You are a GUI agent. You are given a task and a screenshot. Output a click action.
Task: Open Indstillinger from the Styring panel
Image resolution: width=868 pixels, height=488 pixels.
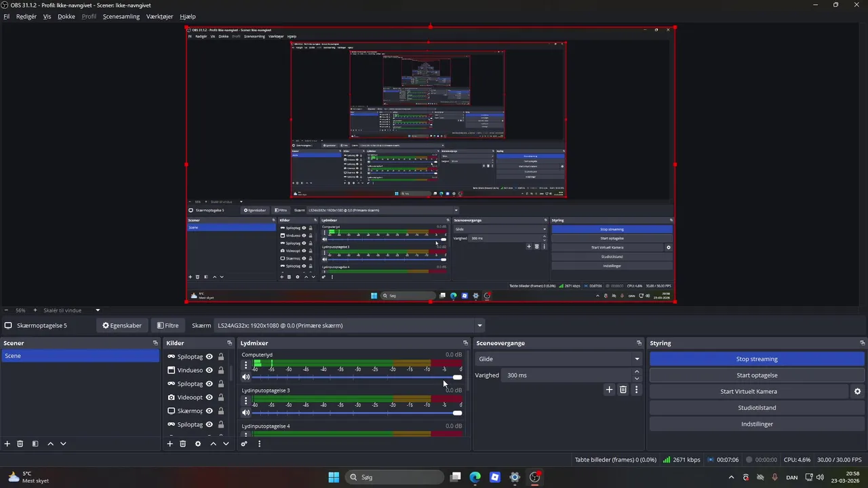[x=757, y=424]
